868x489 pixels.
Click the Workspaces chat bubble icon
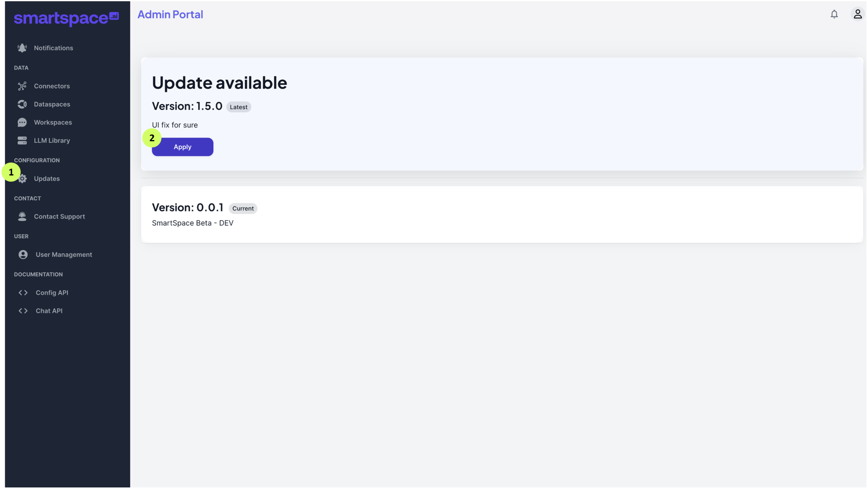coord(22,123)
